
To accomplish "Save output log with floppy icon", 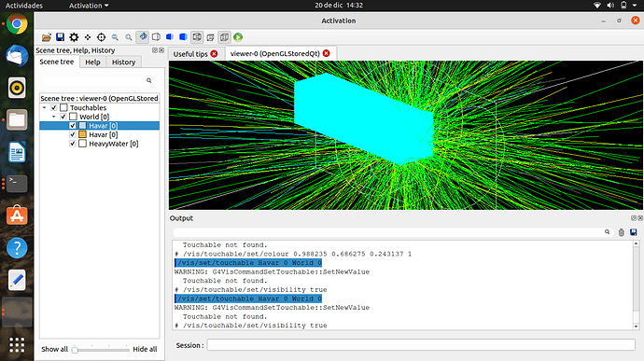I will (x=634, y=232).
